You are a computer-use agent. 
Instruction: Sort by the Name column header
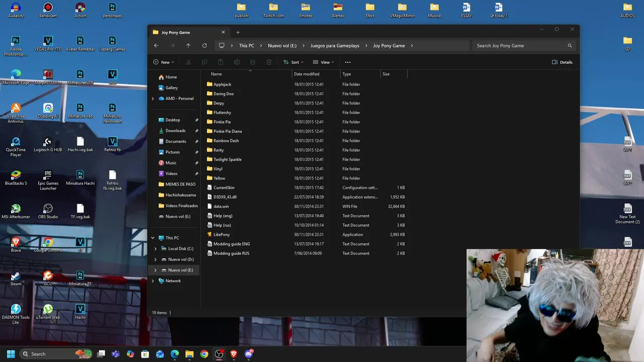coord(216,74)
